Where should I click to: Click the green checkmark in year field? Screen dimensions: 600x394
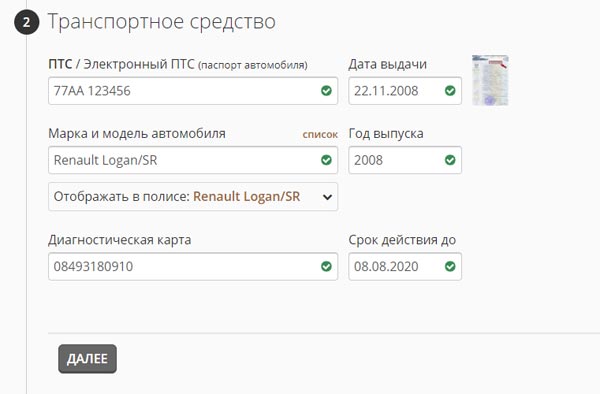pos(450,160)
